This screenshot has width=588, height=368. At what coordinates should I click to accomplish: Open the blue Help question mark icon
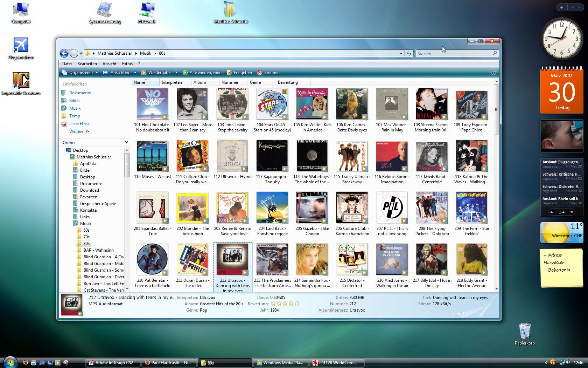pyautogui.click(x=493, y=73)
